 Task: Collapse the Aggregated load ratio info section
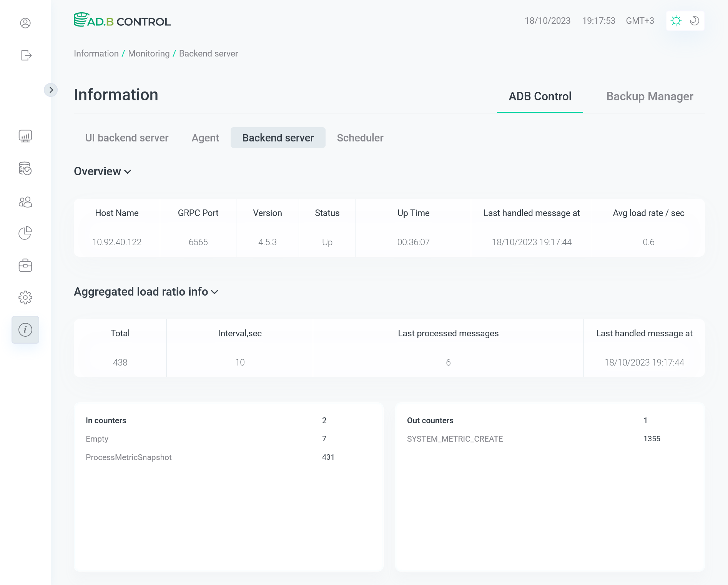coord(215,292)
